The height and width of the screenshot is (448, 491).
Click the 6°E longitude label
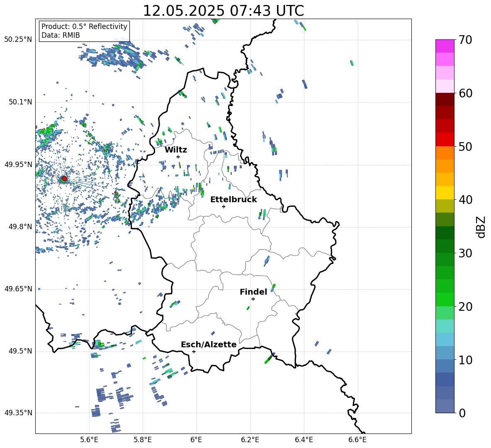196,440
